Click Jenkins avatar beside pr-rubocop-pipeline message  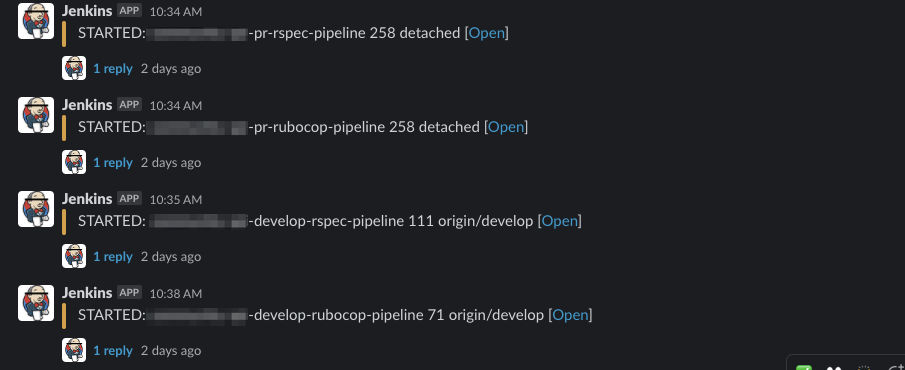coord(36,115)
